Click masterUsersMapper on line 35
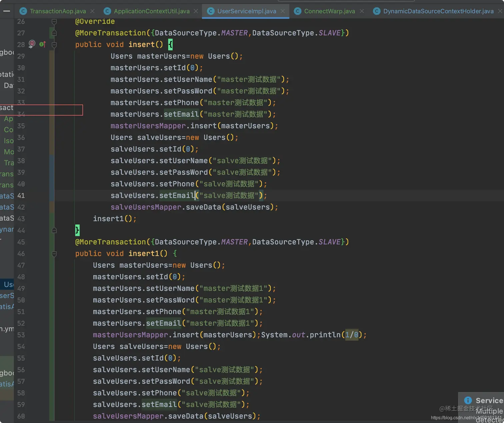The height and width of the screenshot is (423, 504). pyautogui.click(x=148, y=126)
